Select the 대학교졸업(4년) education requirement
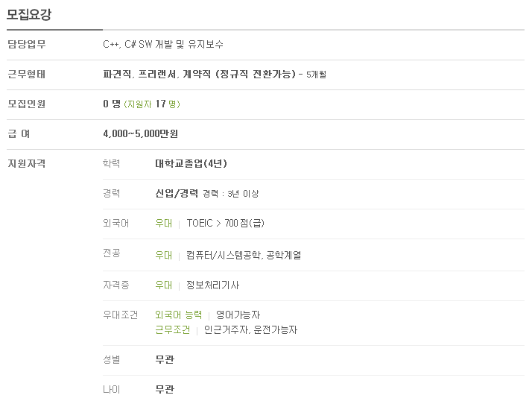This screenshot has width=532, height=401. click(x=191, y=164)
